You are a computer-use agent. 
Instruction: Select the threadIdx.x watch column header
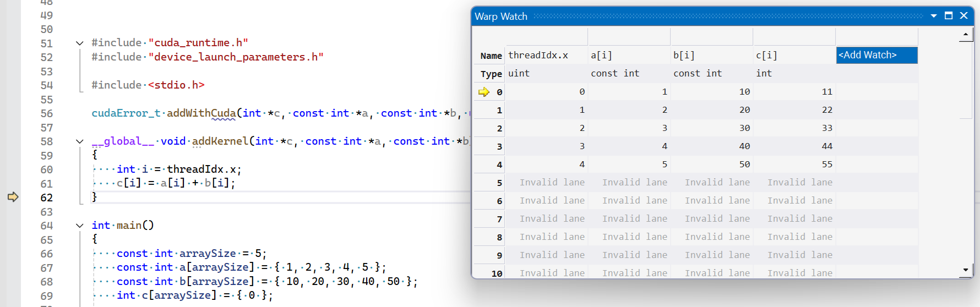coord(546,55)
